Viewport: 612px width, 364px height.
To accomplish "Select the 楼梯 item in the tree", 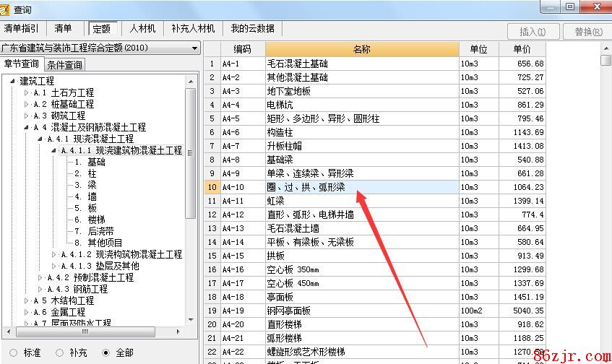I will [x=97, y=220].
